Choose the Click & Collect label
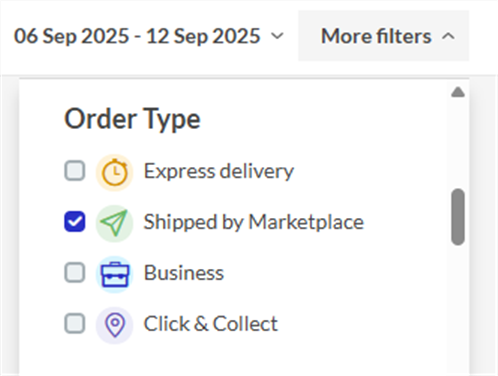The height and width of the screenshot is (376, 498). tap(211, 324)
